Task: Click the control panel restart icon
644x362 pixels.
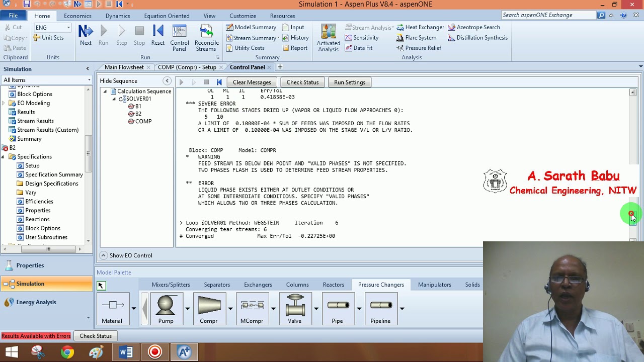Action: 219,82
